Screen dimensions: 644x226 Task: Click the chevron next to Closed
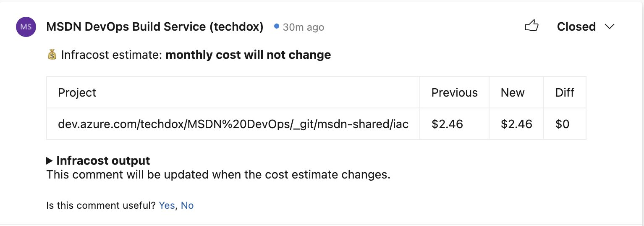609,26
